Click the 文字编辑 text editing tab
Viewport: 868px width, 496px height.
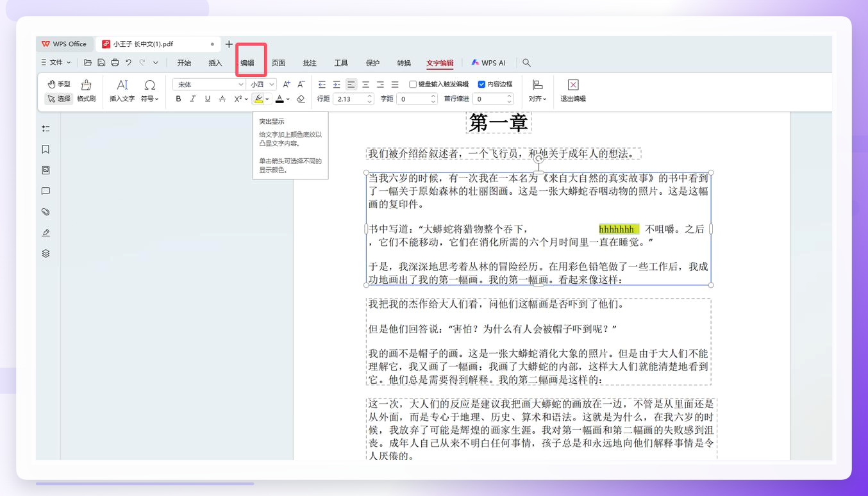tap(440, 63)
